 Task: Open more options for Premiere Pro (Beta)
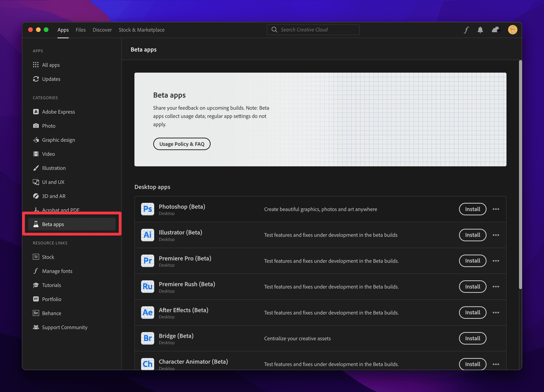pos(496,261)
